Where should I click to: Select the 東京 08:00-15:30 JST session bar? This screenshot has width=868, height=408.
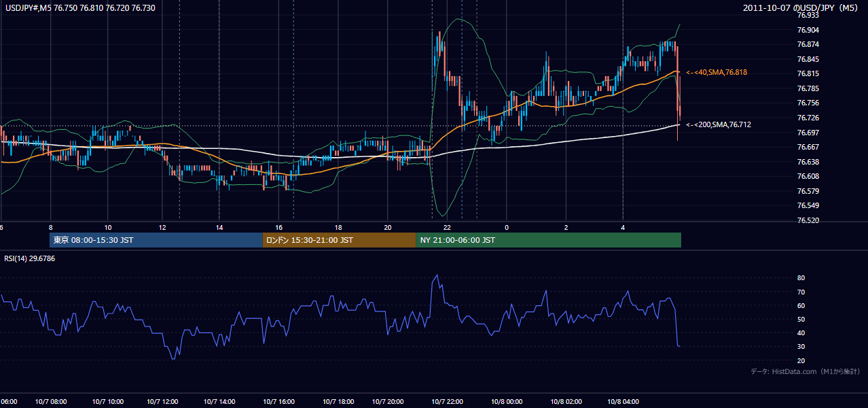[x=156, y=240]
